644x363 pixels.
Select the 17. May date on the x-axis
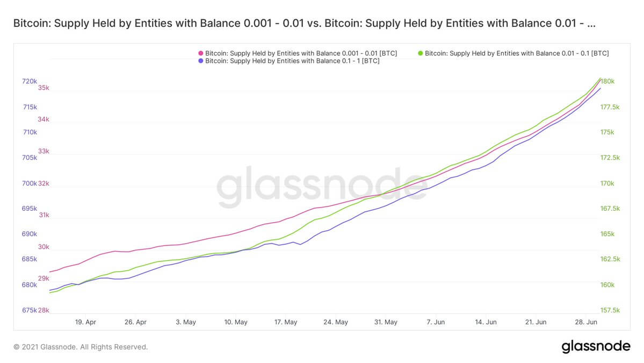pyautogui.click(x=285, y=322)
